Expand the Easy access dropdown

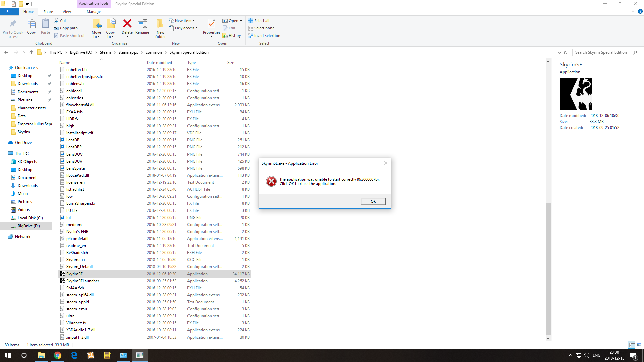click(183, 28)
